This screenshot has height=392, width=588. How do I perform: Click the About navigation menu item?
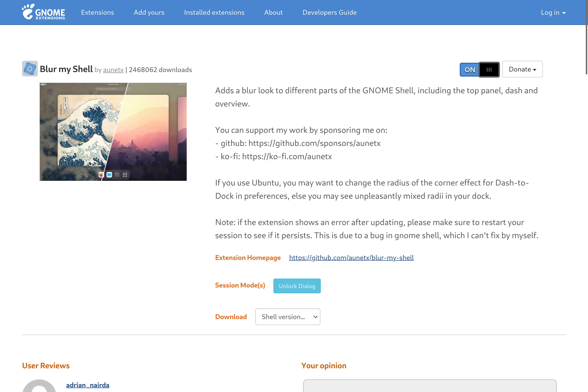(273, 12)
